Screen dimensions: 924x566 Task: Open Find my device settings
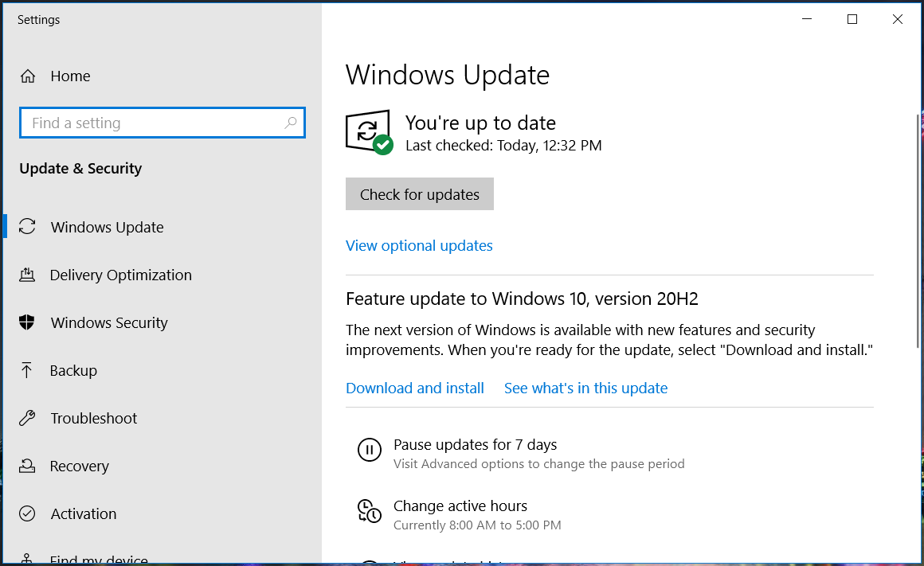click(98, 560)
